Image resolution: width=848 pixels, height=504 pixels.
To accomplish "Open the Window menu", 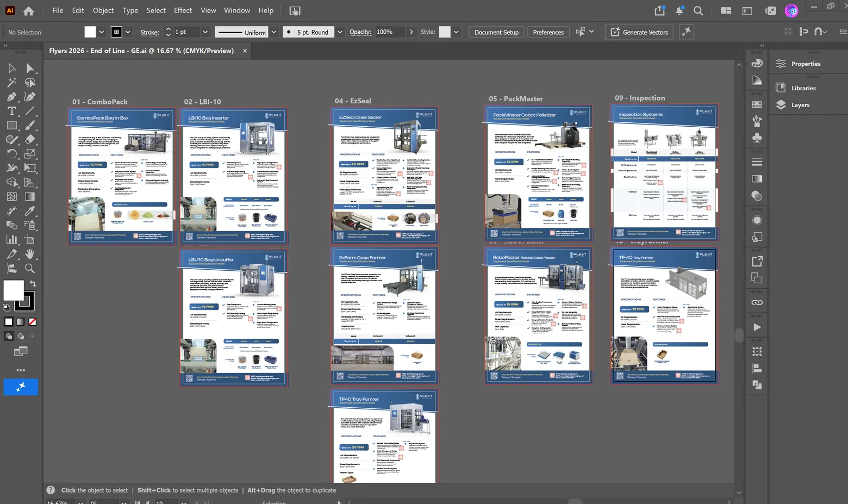I will tap(237, 10).
